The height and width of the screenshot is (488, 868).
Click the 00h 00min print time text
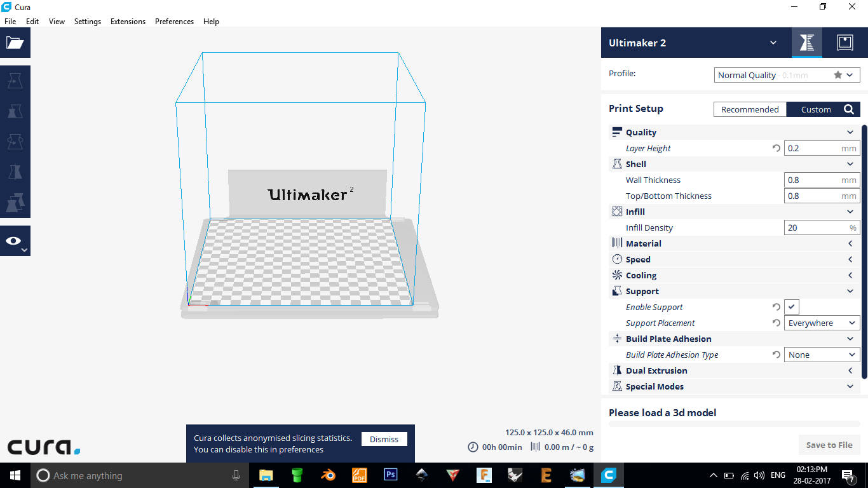(x=502, y=447)
